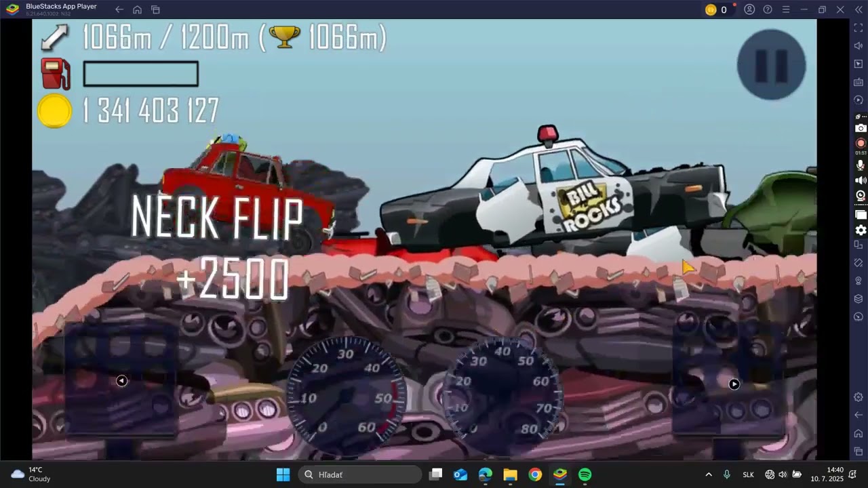Click the BlueStacks logo in title bar
This screenshot has height=488, width=868.
click(x=12, y=9)
